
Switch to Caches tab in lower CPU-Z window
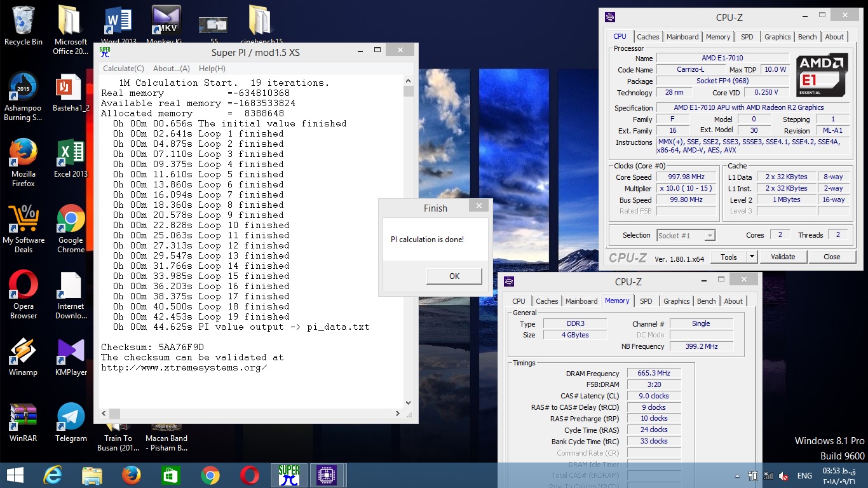547,301
